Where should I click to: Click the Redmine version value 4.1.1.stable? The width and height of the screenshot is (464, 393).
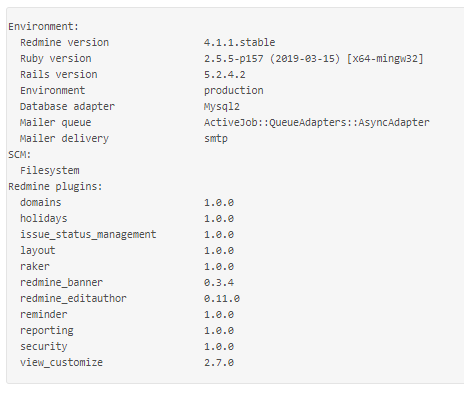click(x=239, y=42)
